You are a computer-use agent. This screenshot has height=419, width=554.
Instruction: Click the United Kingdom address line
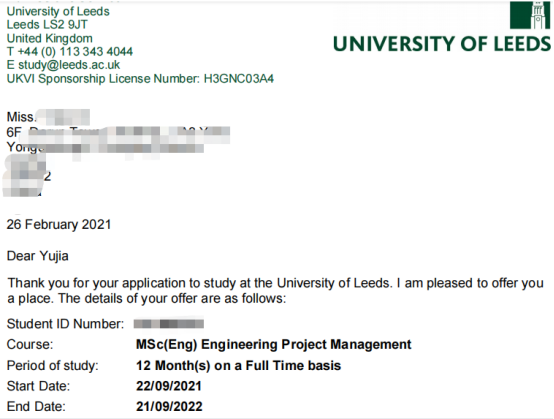49,38
